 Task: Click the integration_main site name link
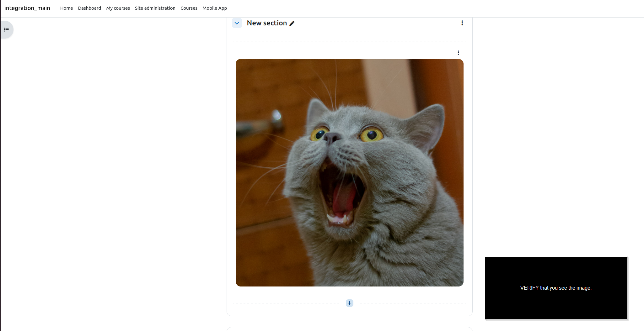click(x=27, y=8)
